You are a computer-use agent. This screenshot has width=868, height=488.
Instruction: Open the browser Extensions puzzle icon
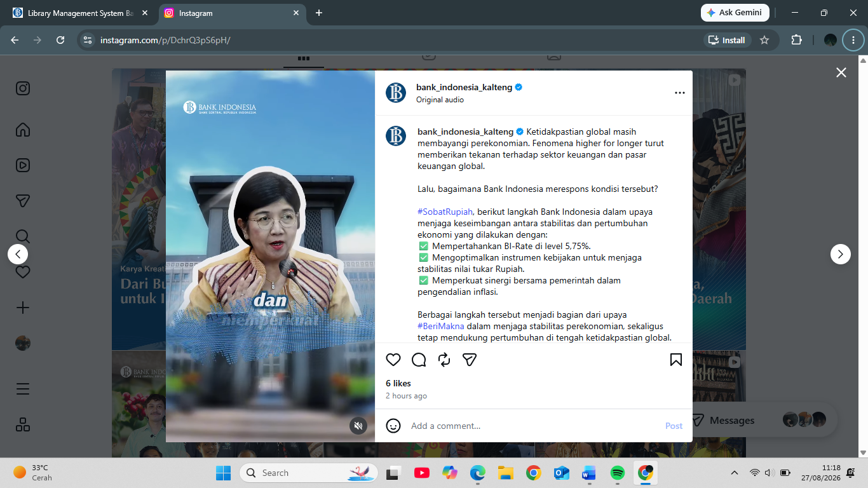(x=796, y=40)
